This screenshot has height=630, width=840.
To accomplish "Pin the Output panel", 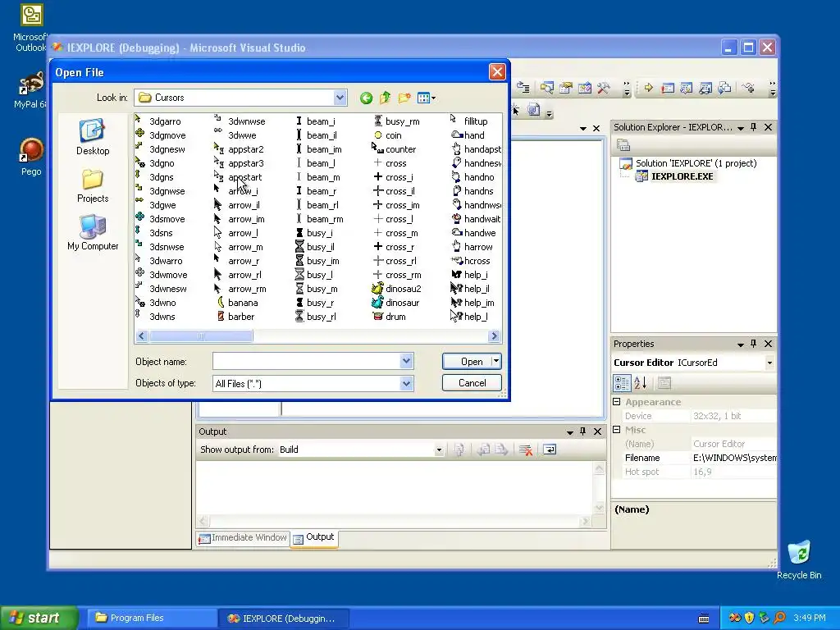I will [x=583, y=431].
